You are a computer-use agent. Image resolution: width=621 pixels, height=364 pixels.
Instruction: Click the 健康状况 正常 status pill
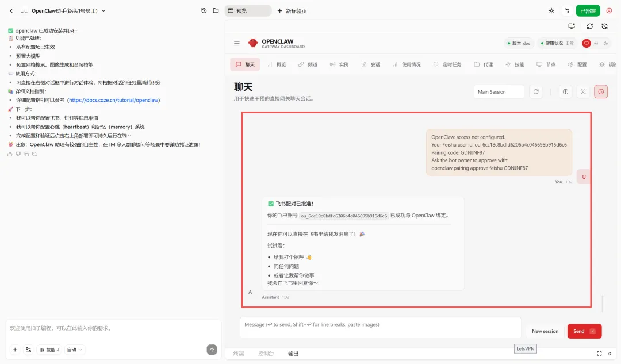click(x=557, y=44)
